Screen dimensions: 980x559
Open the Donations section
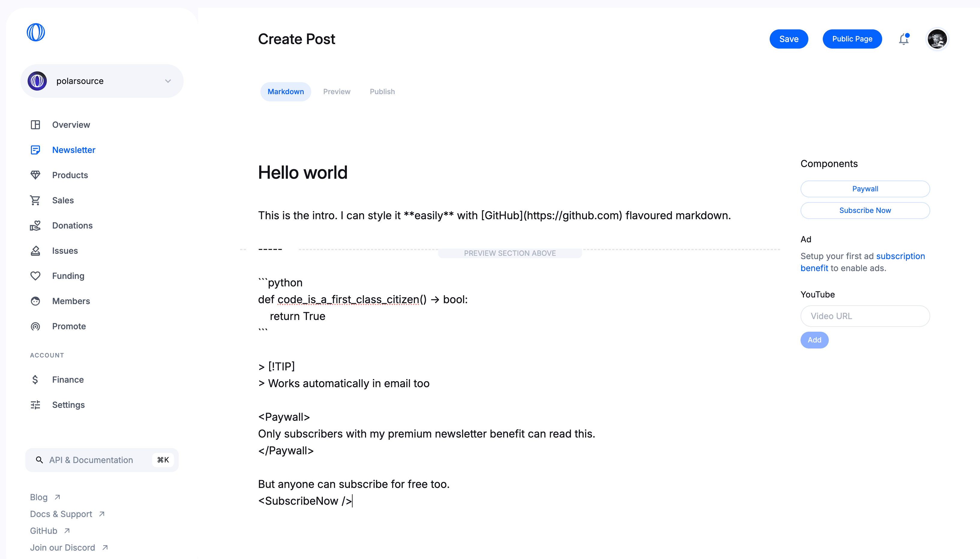72,225
